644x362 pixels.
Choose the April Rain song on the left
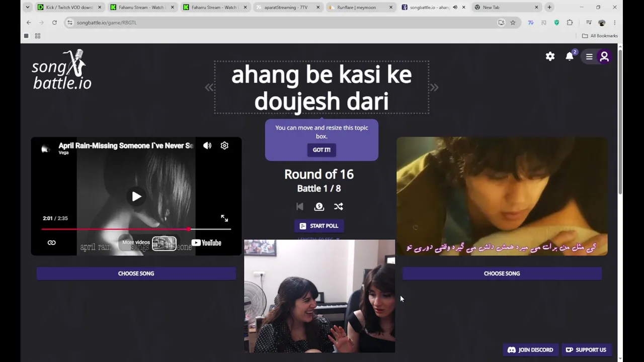tap(136, 274)
